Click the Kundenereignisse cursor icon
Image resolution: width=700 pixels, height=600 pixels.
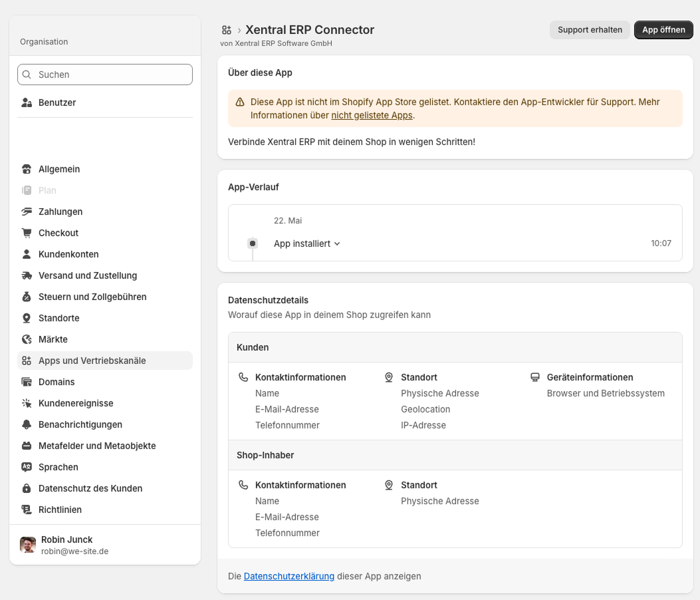(27, 403)
